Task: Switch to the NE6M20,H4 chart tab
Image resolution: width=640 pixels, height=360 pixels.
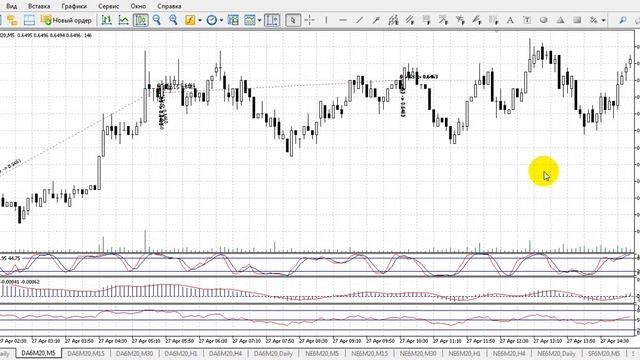Action: click(509, 353)
